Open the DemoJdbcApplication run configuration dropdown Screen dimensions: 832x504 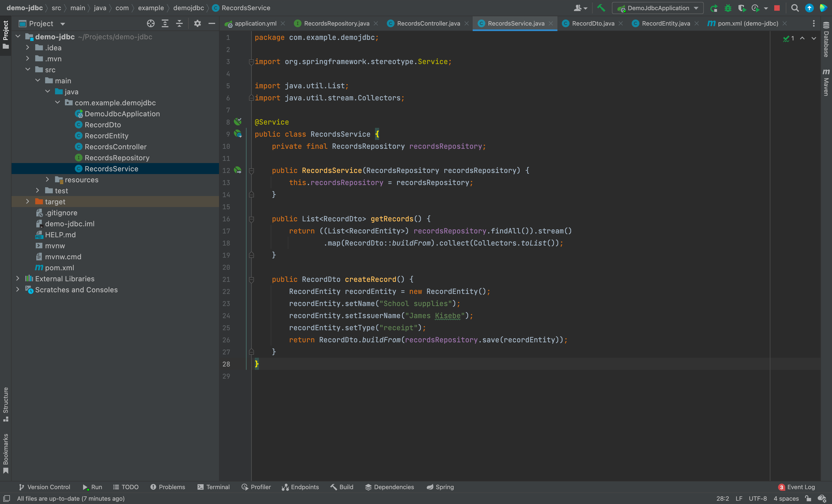(658, 8)
